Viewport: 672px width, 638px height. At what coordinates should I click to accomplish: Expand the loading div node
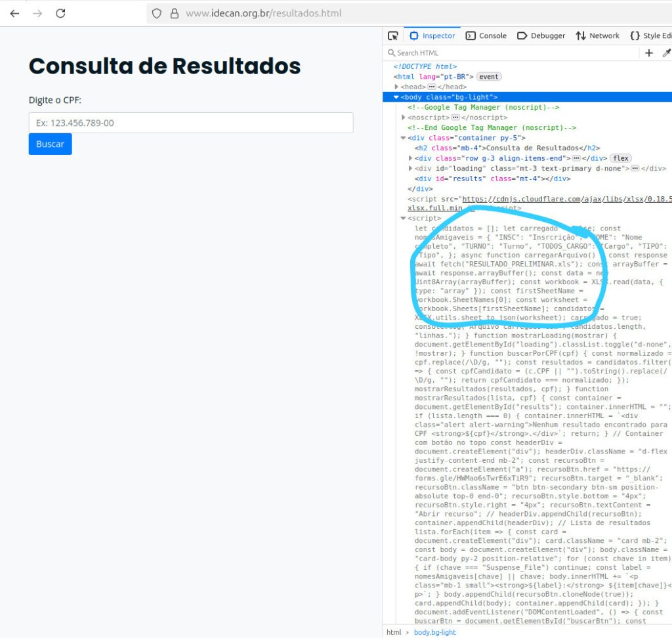coord(410,169)
